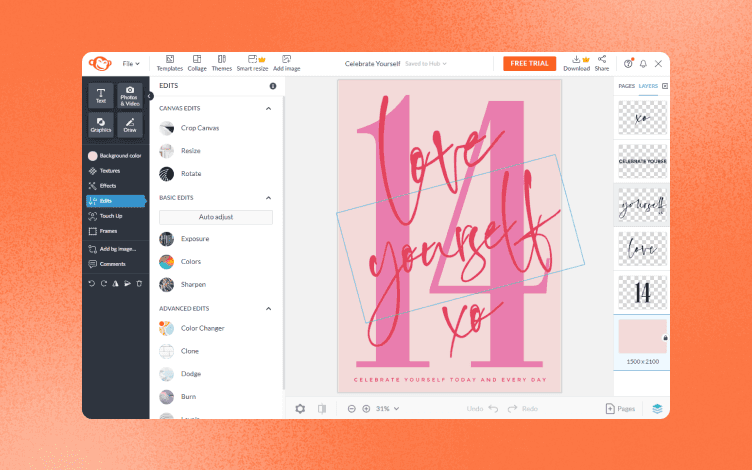Switch to the Pages tab

pyautogui.click(x=626, y=86)
